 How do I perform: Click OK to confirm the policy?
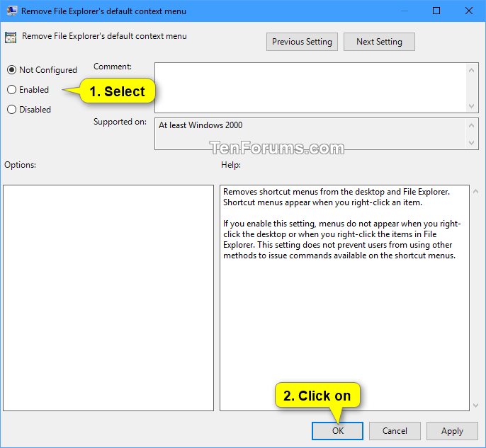(337, 431)
